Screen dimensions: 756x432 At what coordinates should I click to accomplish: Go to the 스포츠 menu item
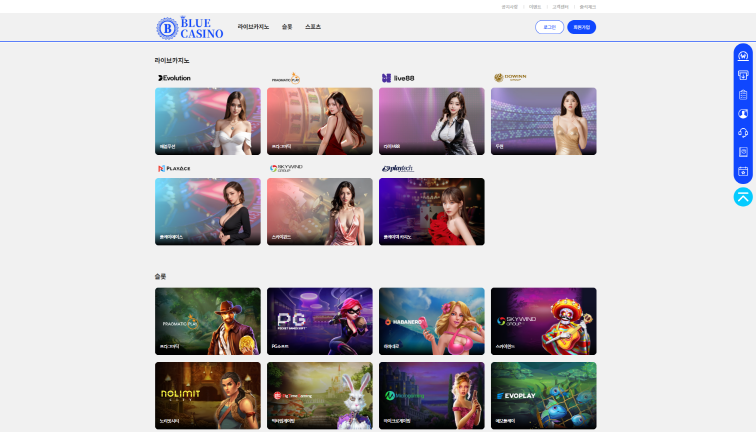(x=313, y=27)
